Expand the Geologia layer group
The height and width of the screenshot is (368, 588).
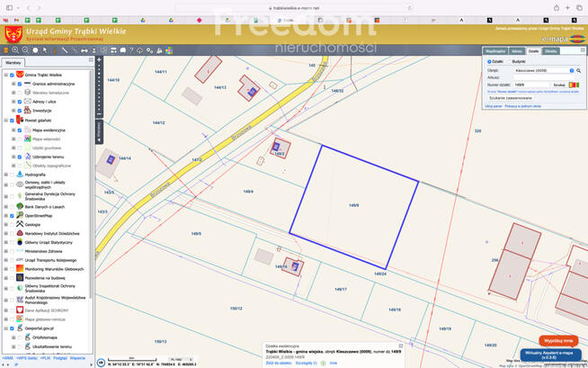pyautogui.click(x=5, y=225)
